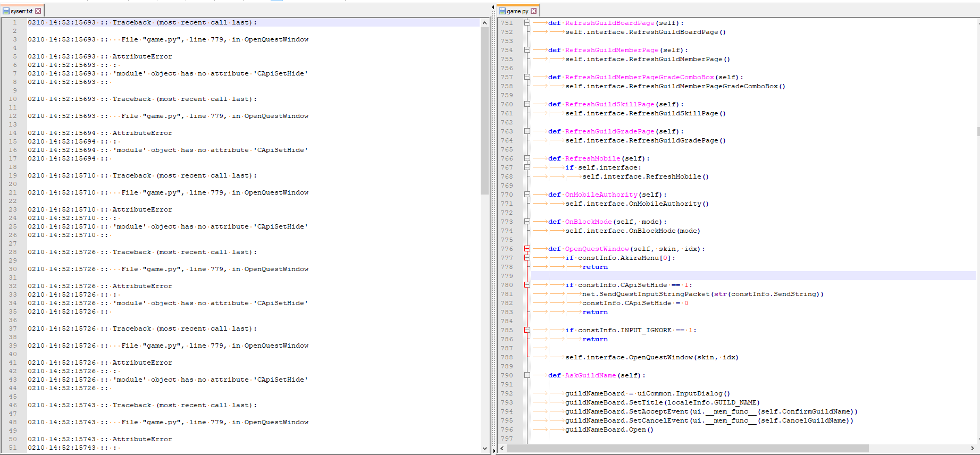Click the save-state icon on game.py tab
Screen dimensions: 980x455
tap(502, 11)
